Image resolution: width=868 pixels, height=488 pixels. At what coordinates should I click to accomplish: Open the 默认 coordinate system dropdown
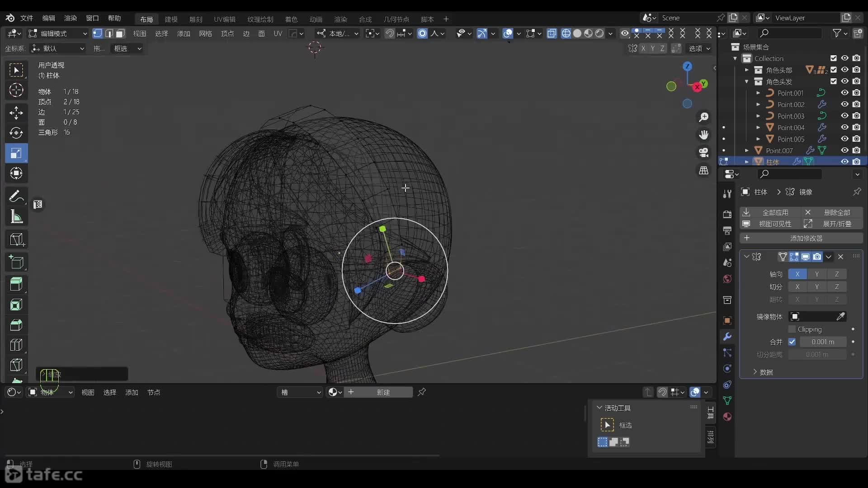point(57,48)
